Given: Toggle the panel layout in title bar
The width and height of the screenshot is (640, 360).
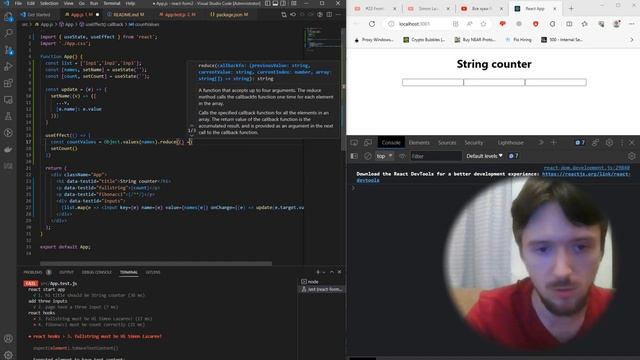Looking at the screenshot, I should point(276,3).
